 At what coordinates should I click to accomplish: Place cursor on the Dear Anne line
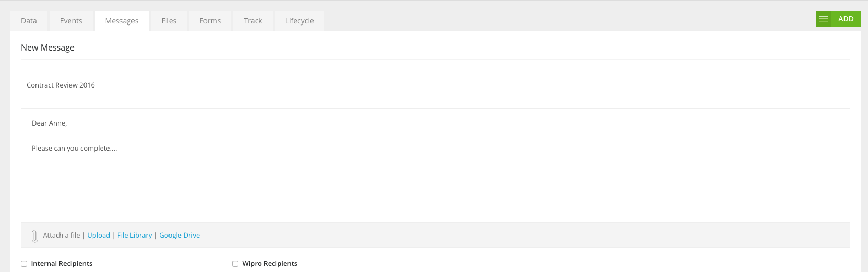(50, 123)
